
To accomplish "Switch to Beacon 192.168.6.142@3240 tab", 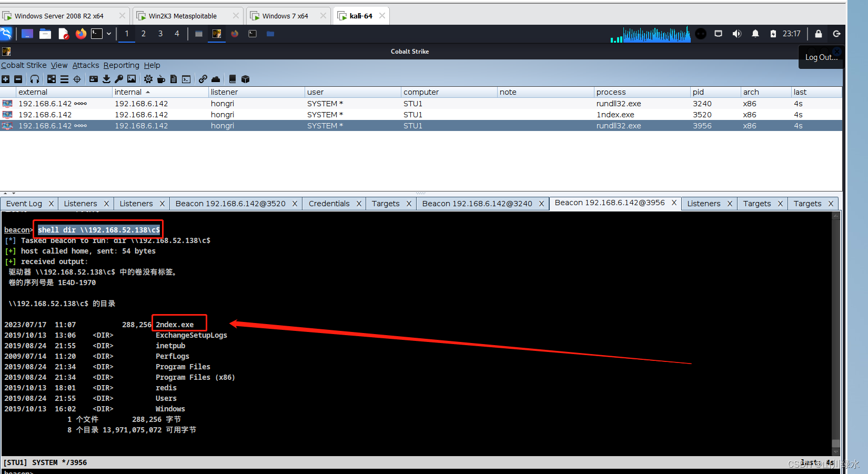I will 477,204.
